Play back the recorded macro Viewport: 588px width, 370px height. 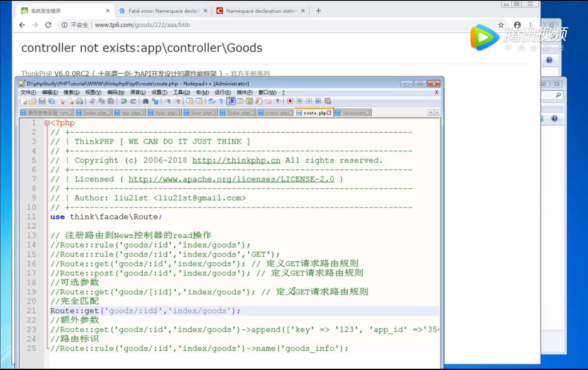pos(309,101)
